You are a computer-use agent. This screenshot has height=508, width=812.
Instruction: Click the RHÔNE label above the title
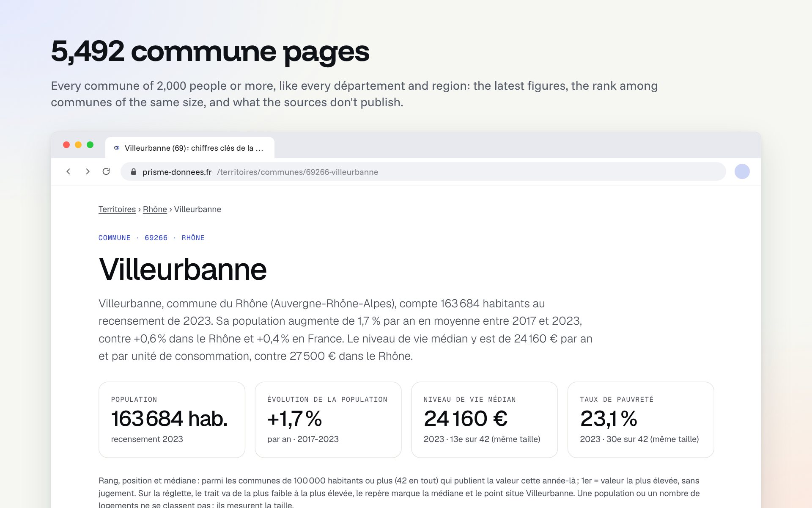193,238
